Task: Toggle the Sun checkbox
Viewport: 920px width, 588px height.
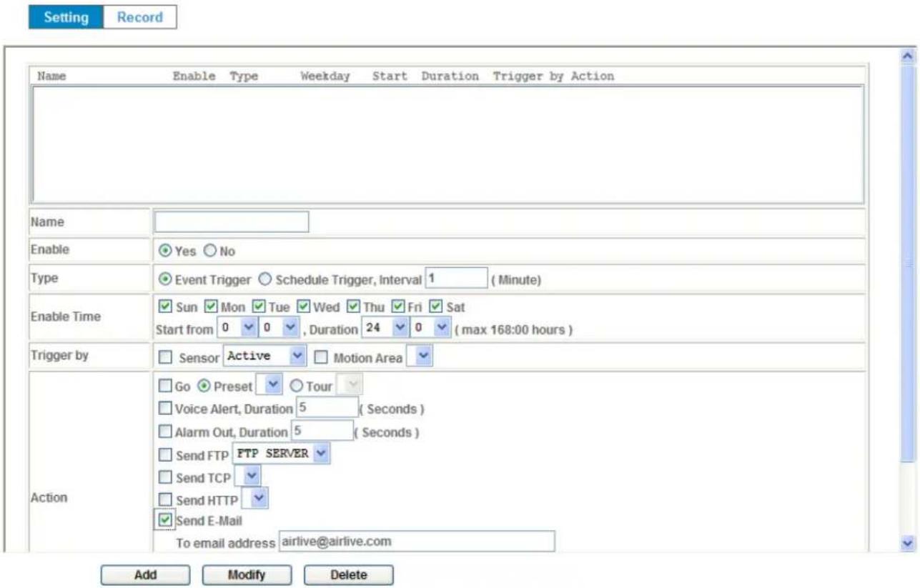Action: (164, 307)
